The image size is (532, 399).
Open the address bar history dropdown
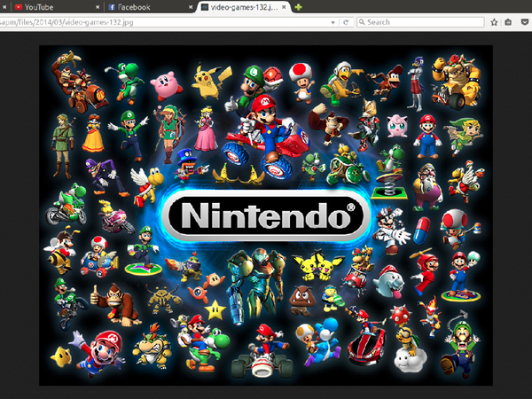coord(332,22)
